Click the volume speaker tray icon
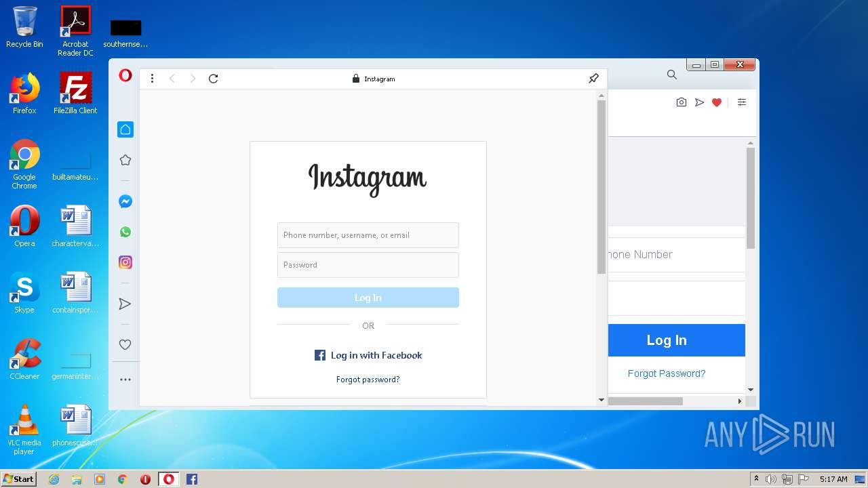The image size is (868, 488). click(x=771, y=479)
